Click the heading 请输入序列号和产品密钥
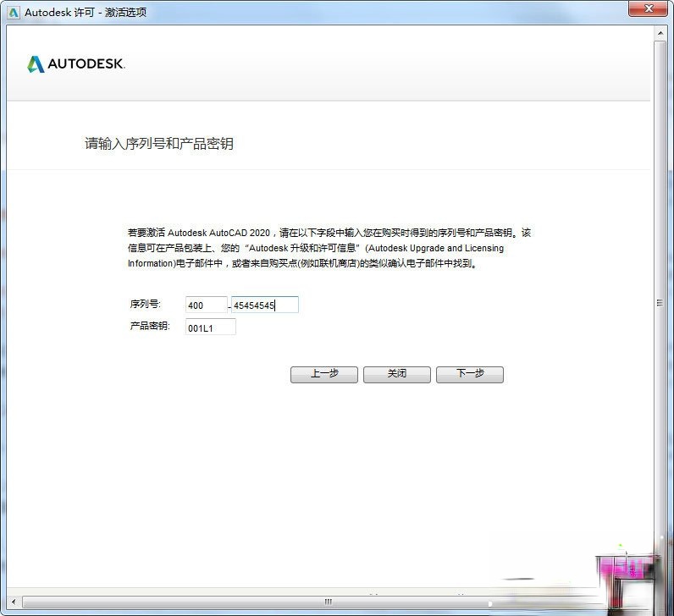The width and height of the screenshot is (674, 616). [159, 144]
